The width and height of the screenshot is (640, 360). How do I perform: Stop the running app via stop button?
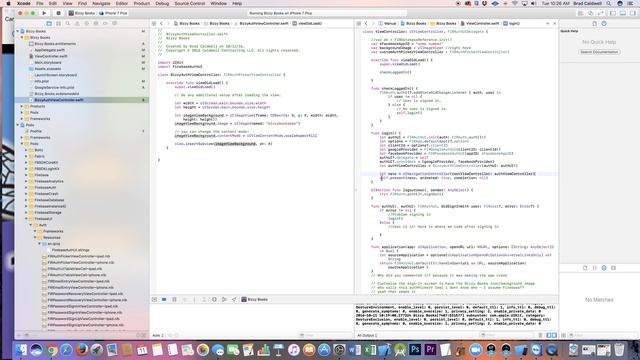pos(58,13)
